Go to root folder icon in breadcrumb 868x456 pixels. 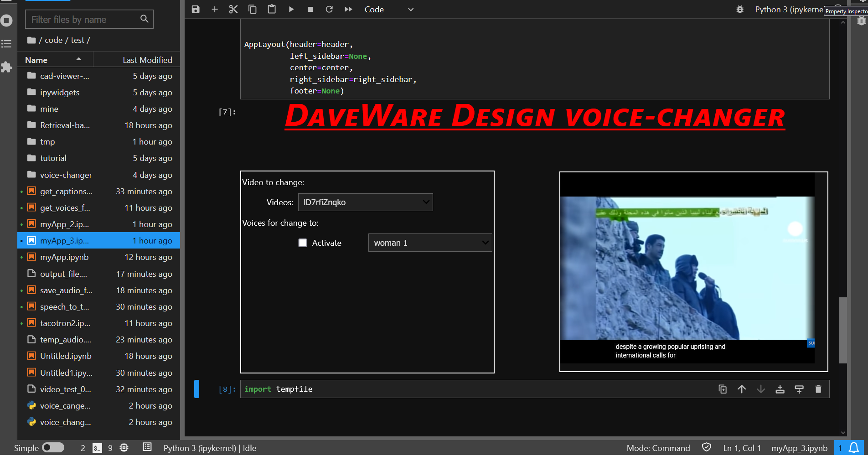point(31,40)
